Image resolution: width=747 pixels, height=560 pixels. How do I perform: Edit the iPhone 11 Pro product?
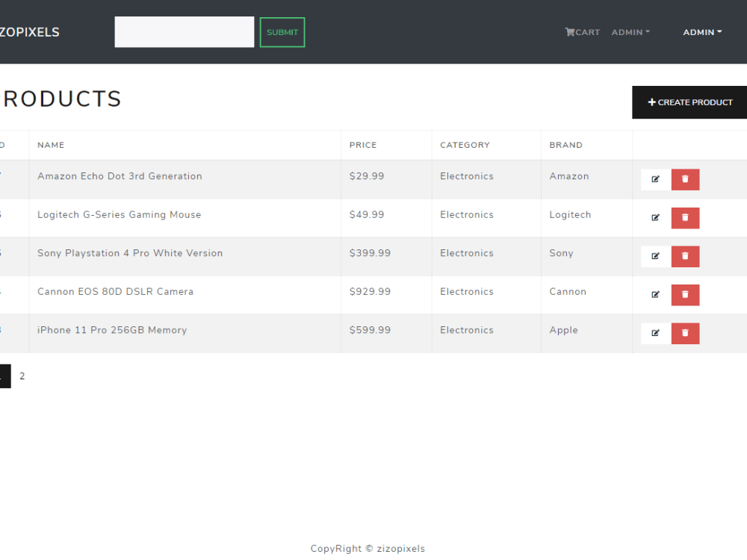656,333
